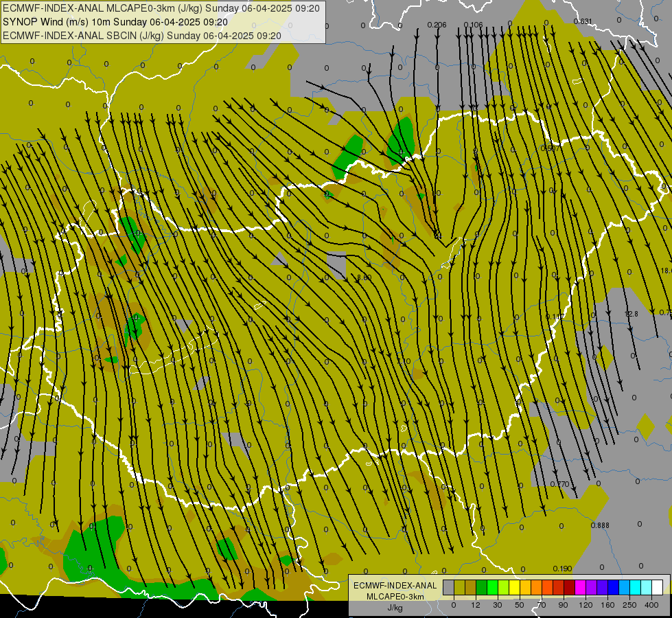Viewport: 672px width, 618px height.
Task: Click the red legend swatch left of 90
Action: 559,588
